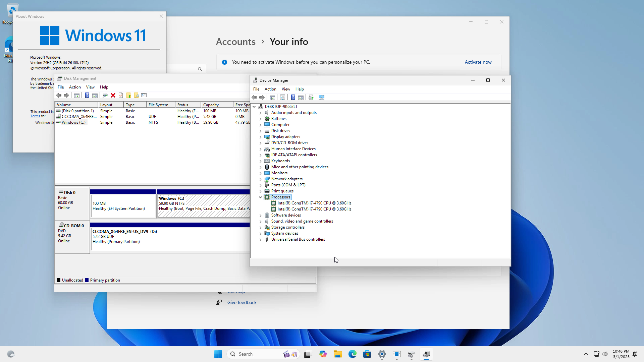Click Update device driver toolbar icon
This screenshot has height=362, width=644.
(x=311, y=98)
